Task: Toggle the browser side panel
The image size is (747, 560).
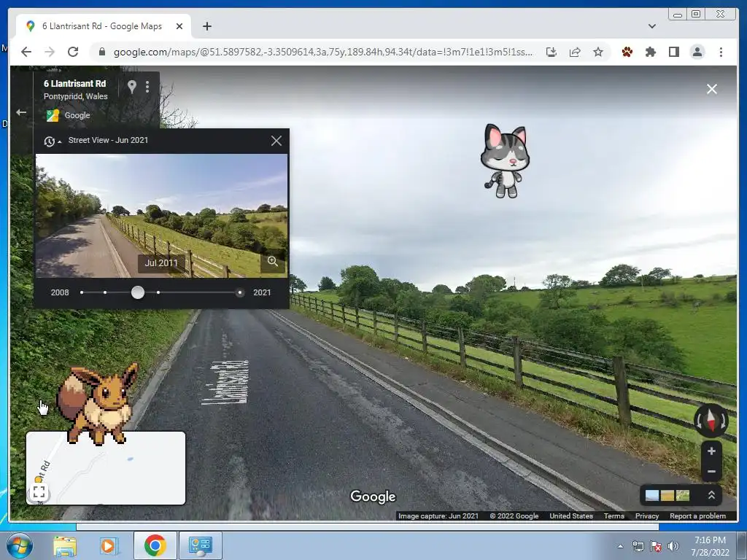Action: point(673,52)
